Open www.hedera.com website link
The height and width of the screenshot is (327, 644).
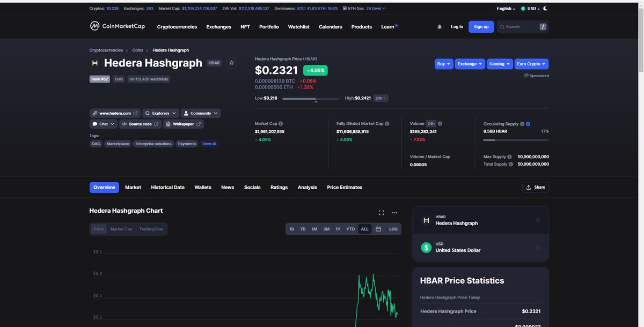pyautogui.click(x=115, y=113)
